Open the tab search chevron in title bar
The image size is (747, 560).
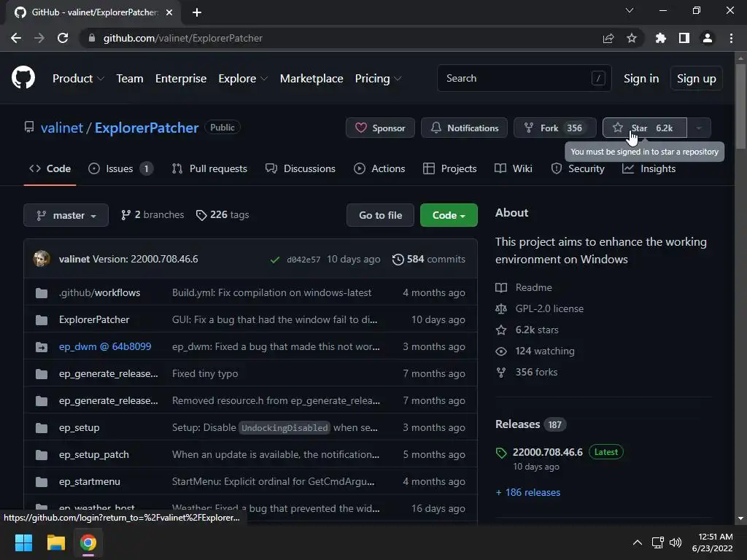pos(630,10)
